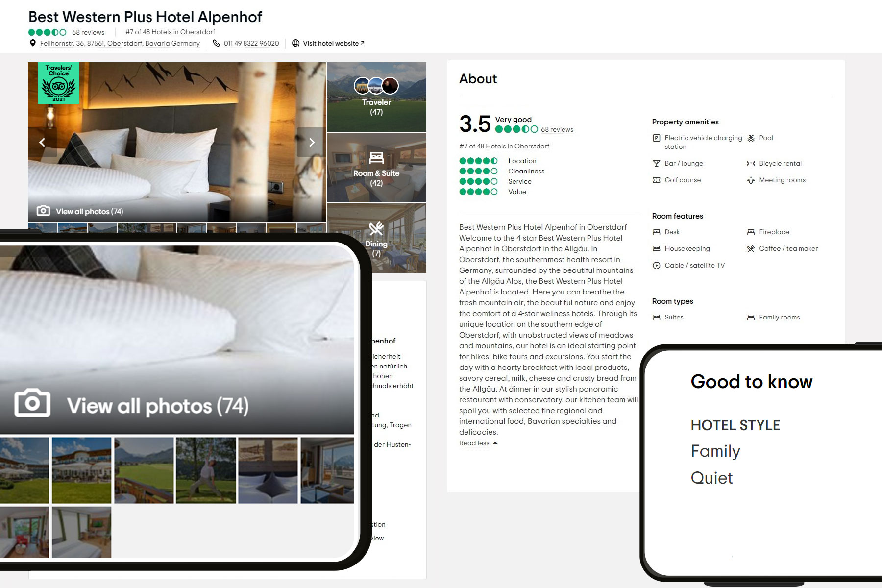Click the Room & Suite bed icon

[376, 158]
